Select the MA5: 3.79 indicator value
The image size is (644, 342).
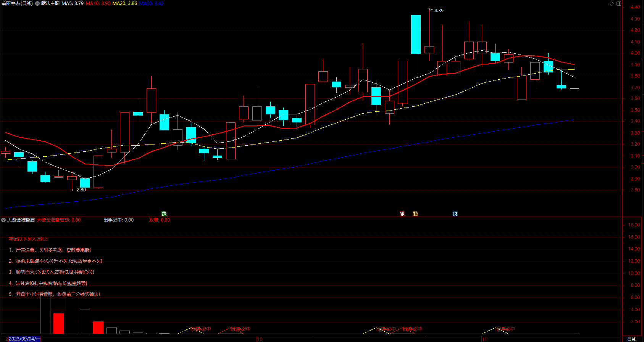coord(73,3)
